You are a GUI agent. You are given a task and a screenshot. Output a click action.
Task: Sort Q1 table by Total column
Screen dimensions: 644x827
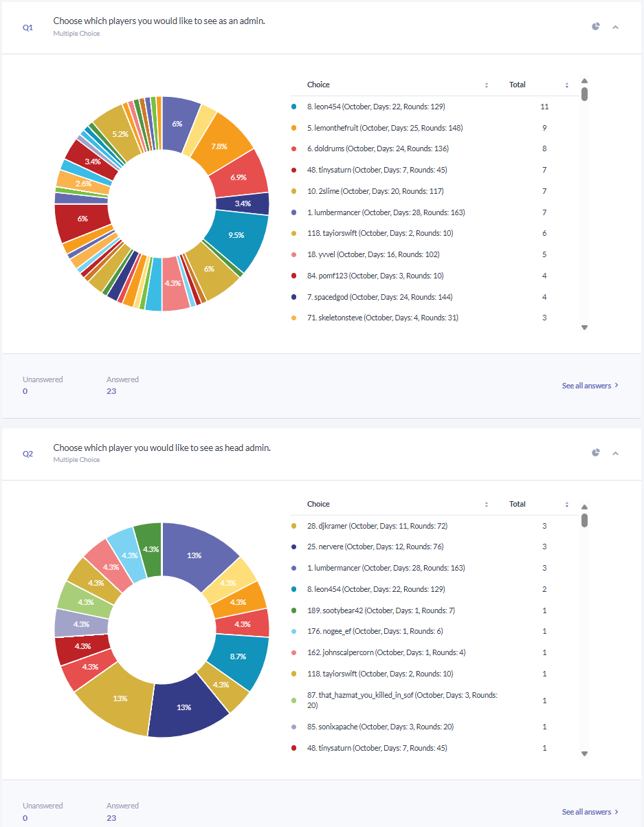coord(567,85)
